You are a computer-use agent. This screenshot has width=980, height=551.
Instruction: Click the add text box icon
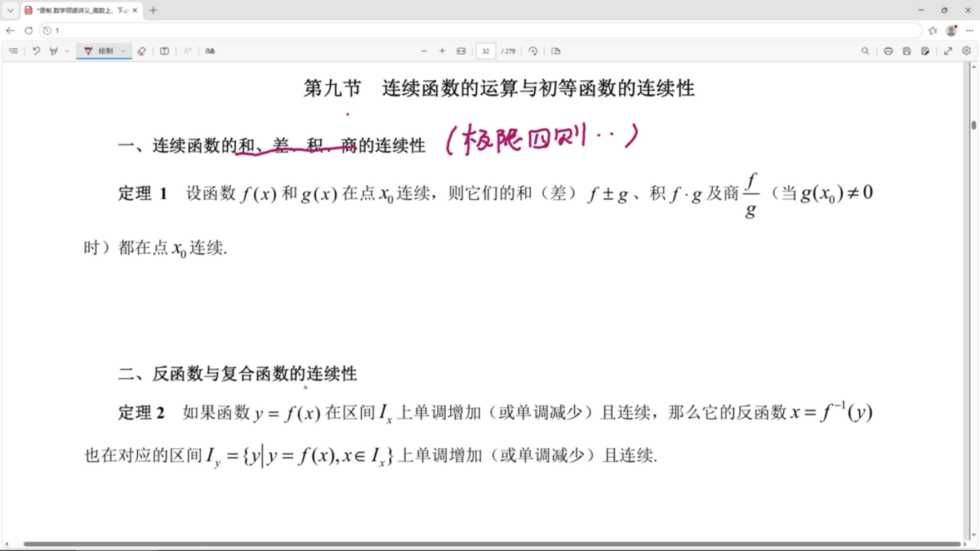pos(164,51)
